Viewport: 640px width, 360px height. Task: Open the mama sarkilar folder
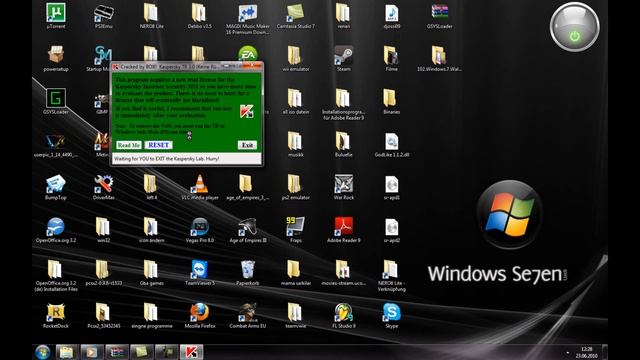(296, 272)
